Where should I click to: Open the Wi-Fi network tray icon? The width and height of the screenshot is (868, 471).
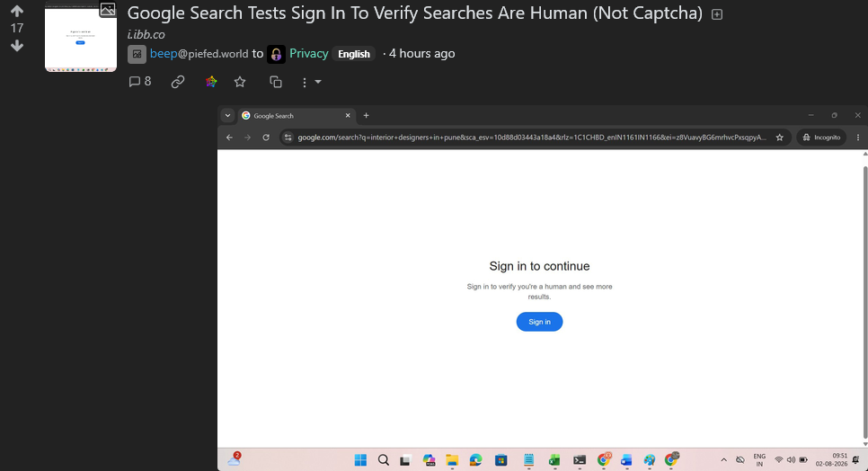778,460
